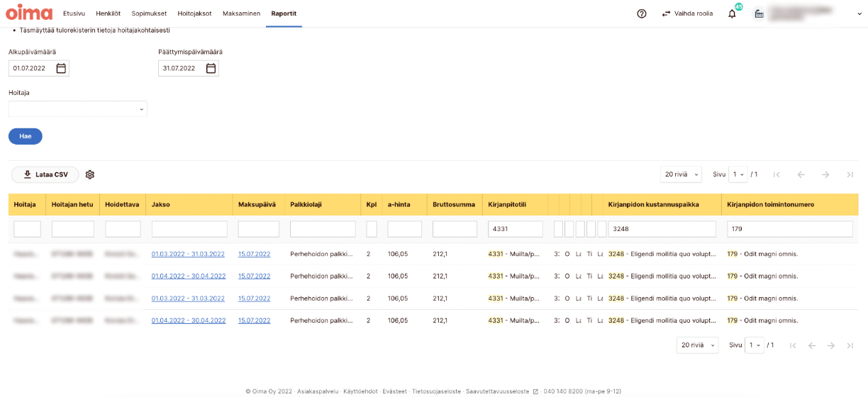Click the Bruttosumma column filter field
Viewport: 868px width, 397px height.
[x=455, y=229]
